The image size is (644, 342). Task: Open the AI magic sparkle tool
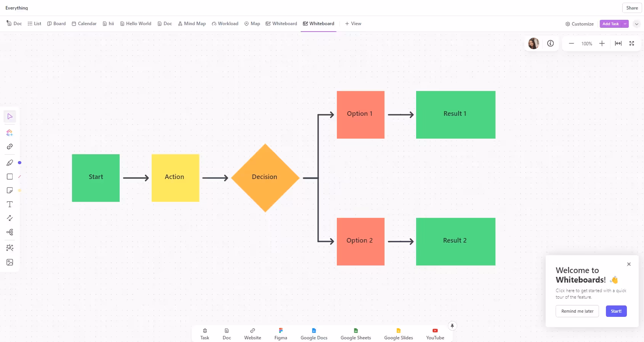(x=10, y=248)
